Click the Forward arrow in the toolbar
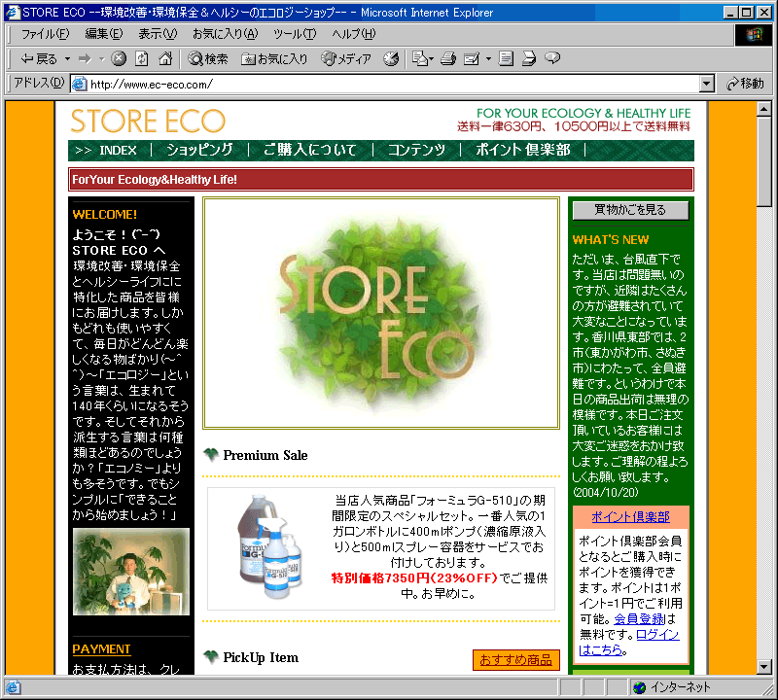778x700 pixels. point(85,59)
